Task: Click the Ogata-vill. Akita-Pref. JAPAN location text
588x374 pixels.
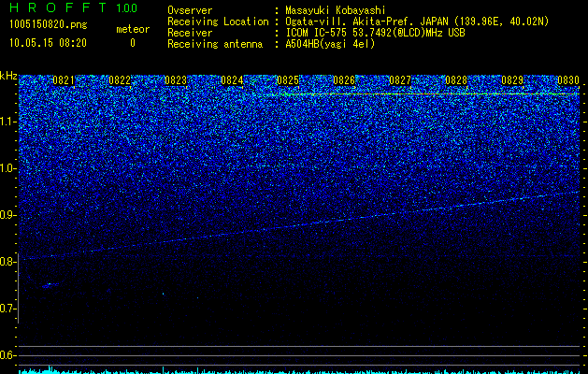Action: coord(417,22)
